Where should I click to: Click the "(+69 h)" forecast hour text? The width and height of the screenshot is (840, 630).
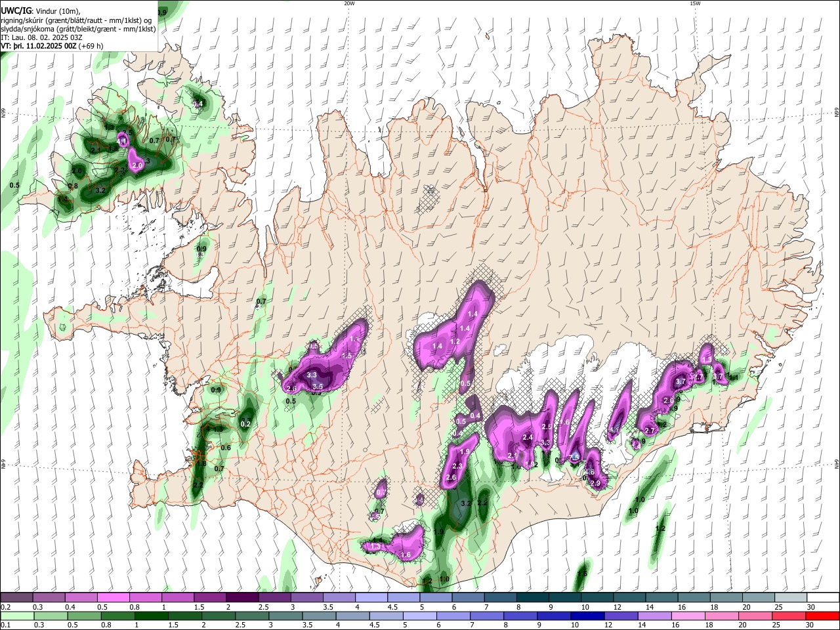(91, 46)
